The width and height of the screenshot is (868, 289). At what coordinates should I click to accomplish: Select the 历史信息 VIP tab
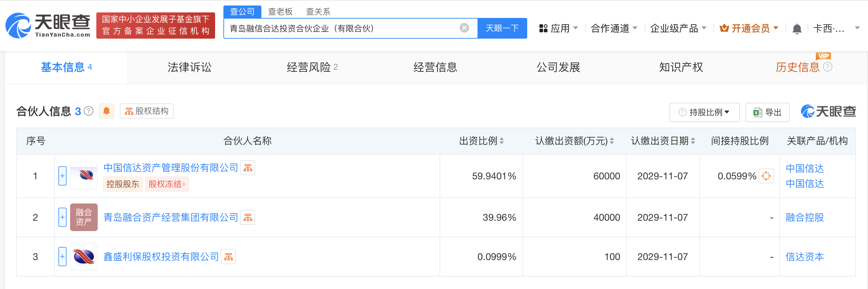tap(798, 67)
